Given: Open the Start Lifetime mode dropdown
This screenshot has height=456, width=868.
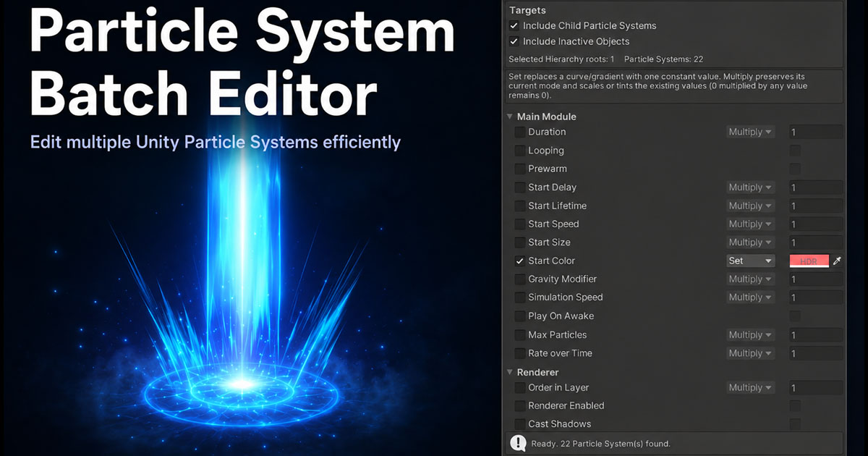Looking at the screenshot, I should (751, 206).
